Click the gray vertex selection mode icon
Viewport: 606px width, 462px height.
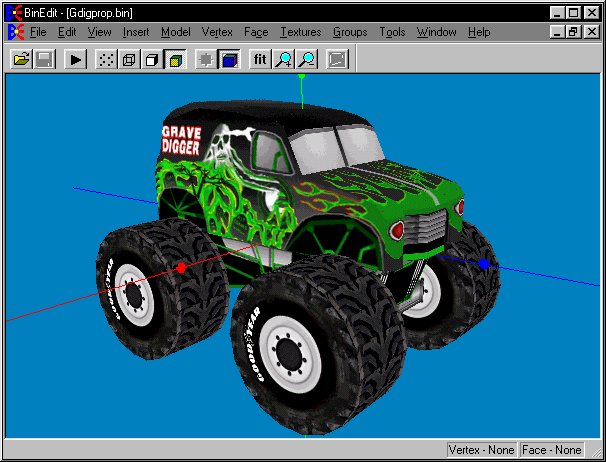206,60
